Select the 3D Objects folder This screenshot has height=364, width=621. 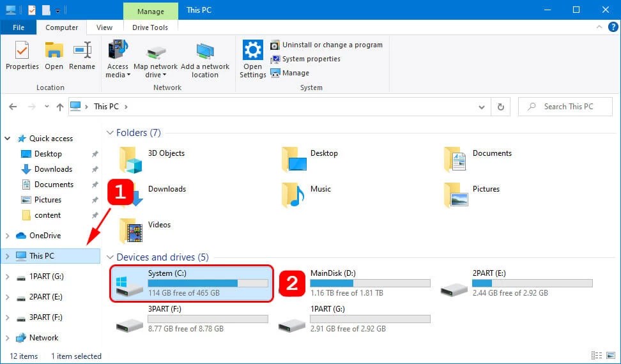(153, 160)
